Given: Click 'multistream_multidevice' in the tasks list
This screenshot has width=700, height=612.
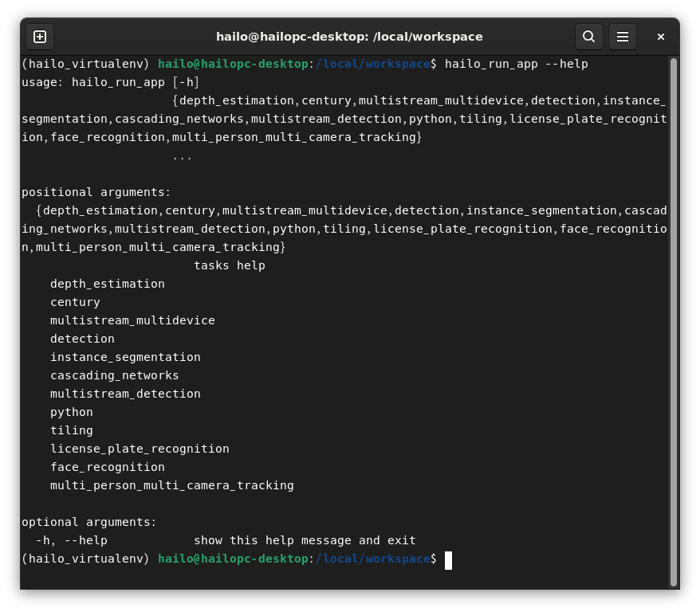Looking at the screenshot, I should [x=132, y=320].
